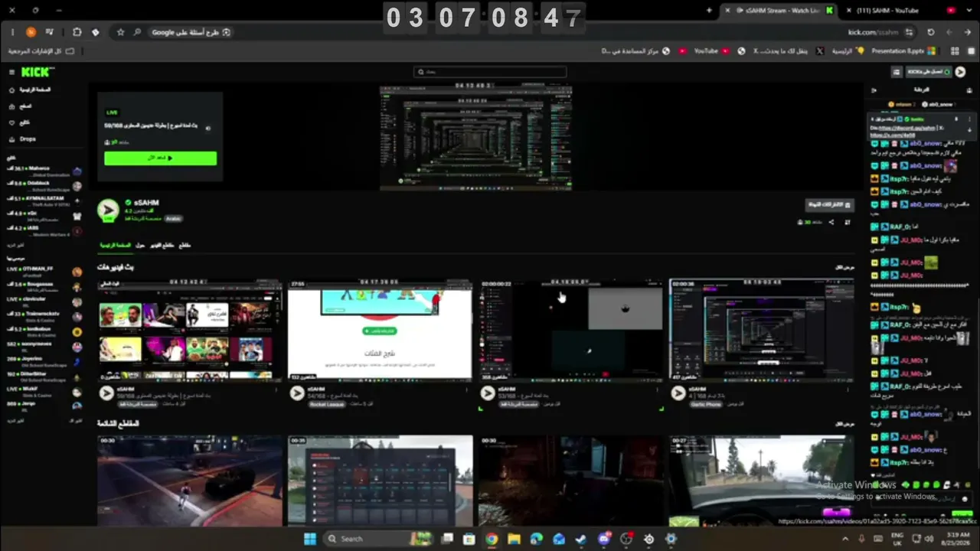Click the icon right of the share icon
This screenshot has width=980, height=551.
[x=848, y=223]
